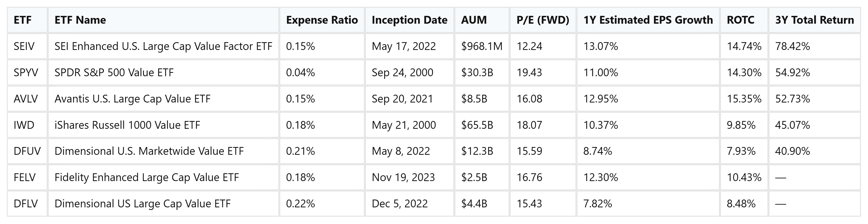Click the DFUV ticker symbol

click(27, 151)
